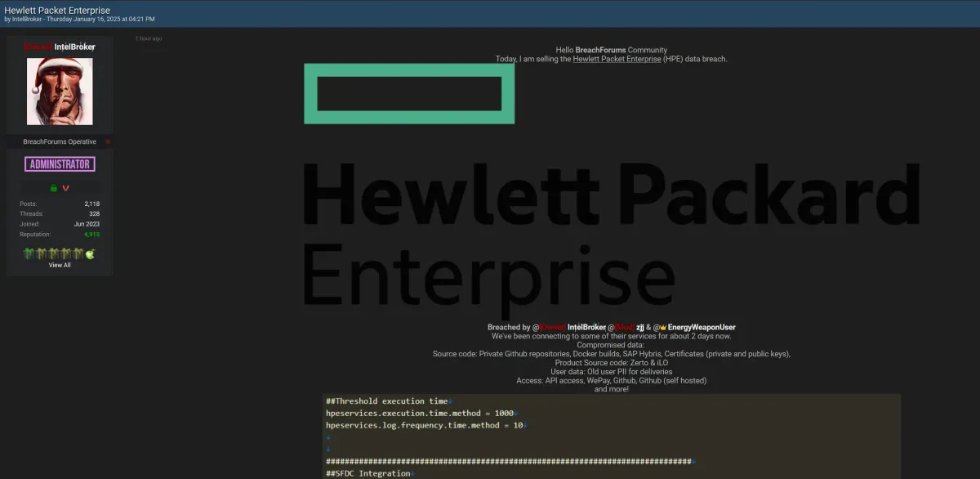980x479 pixels.
Task: Click the 'Access: API access, WePay, Github' line
Action: click(612, 381)
